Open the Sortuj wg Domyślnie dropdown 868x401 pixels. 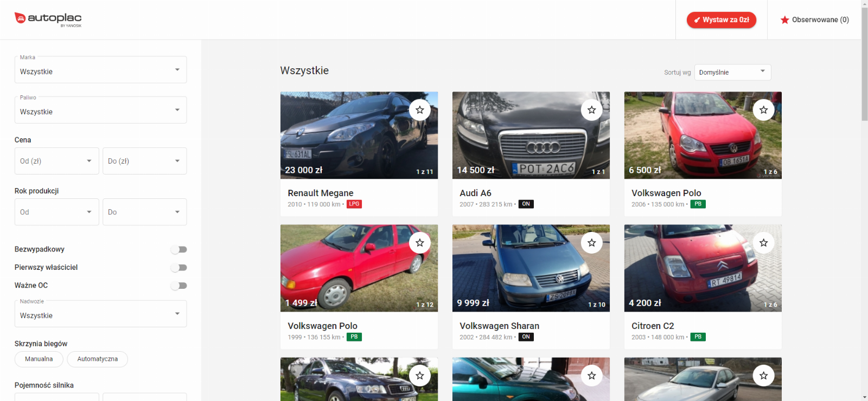tap(732, 72)
